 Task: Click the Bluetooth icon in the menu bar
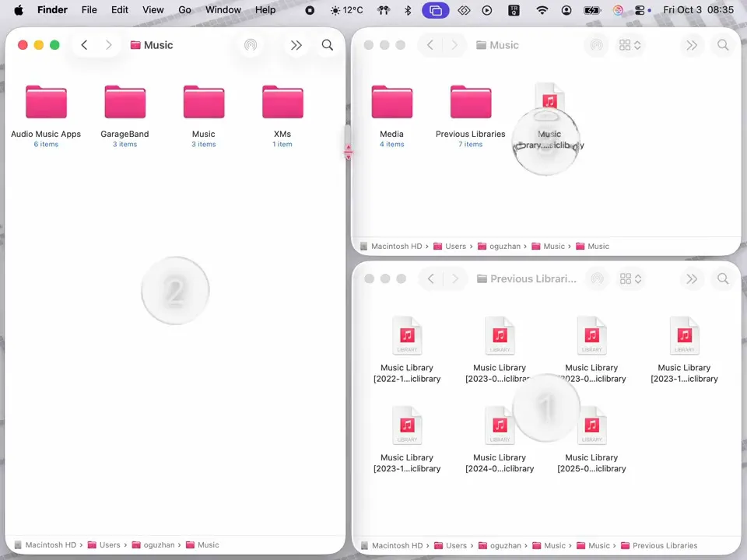[x=408, y=10]
